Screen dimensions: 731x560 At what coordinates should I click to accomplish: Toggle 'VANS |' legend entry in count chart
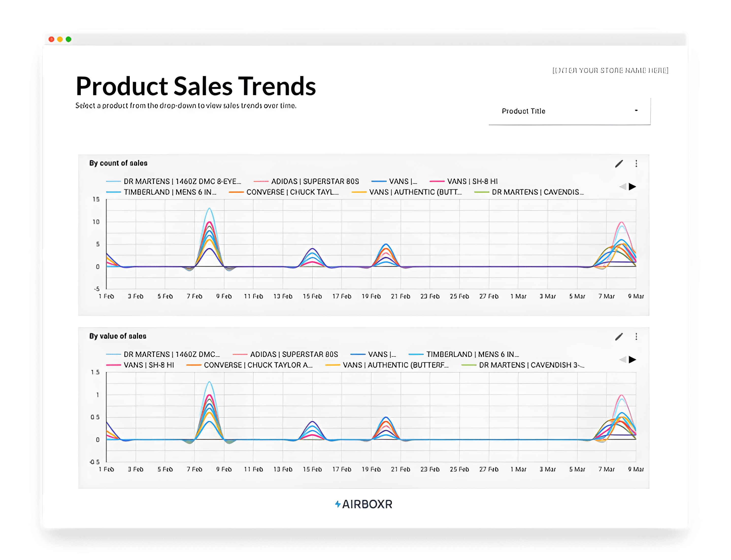coord(394,181)
